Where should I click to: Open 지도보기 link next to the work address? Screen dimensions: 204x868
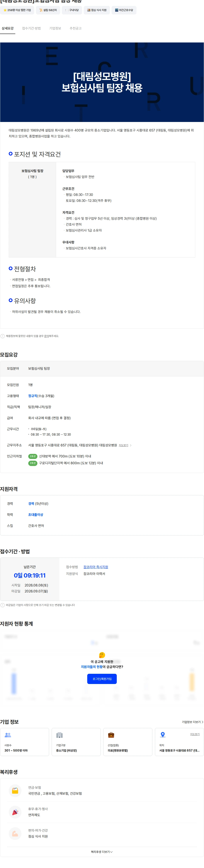click(x=123, y=445)
